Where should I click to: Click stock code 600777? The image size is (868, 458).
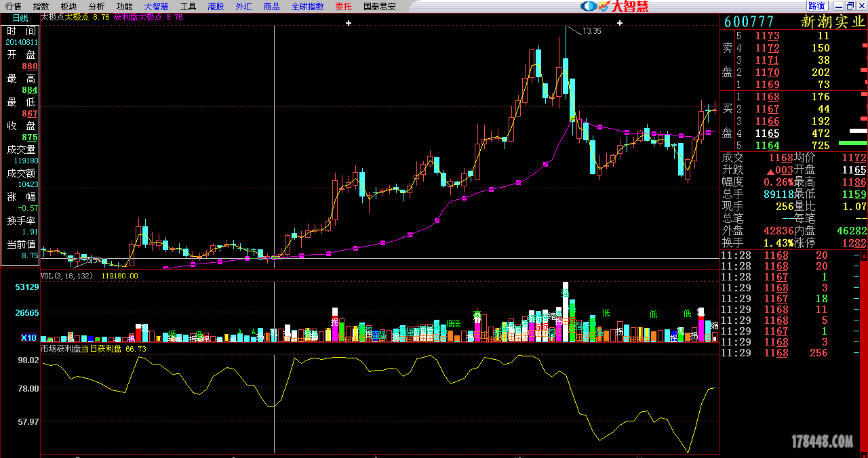pos(749,22)
